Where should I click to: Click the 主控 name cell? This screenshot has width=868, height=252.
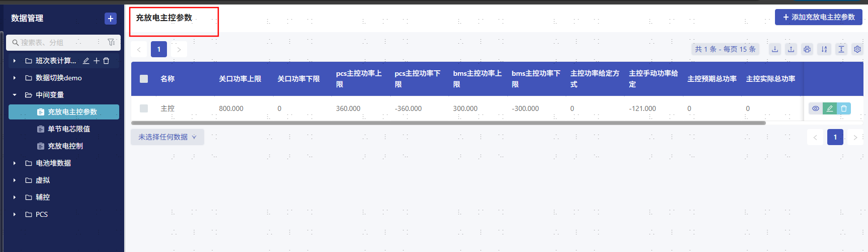[x=167, y=108]
